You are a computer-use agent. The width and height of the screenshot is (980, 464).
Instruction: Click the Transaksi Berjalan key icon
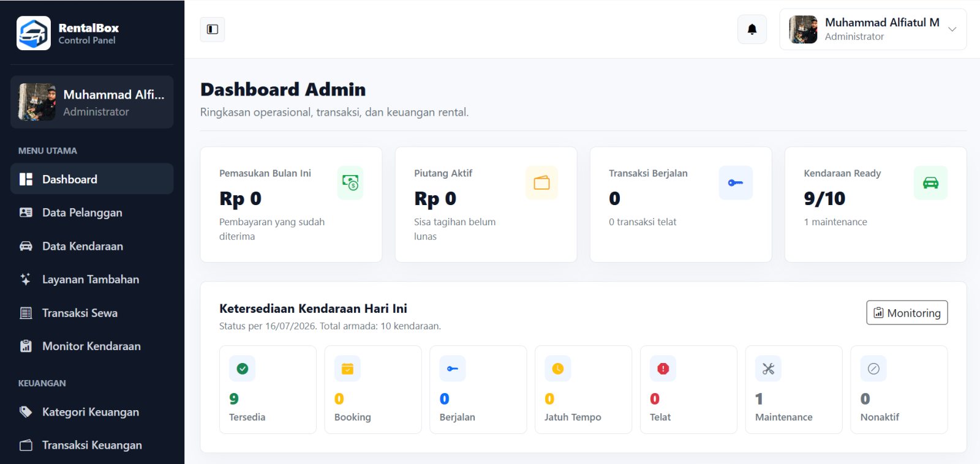click(736, 182)
